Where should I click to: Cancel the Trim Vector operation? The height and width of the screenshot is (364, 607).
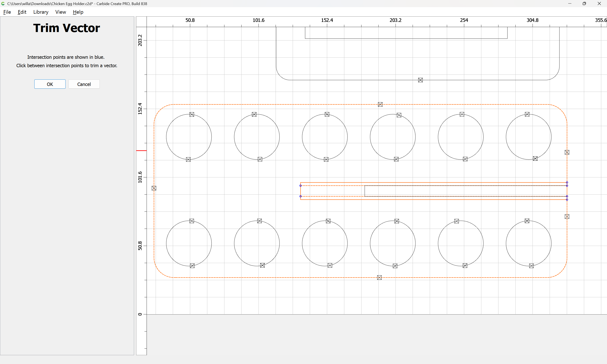point(84,84)
